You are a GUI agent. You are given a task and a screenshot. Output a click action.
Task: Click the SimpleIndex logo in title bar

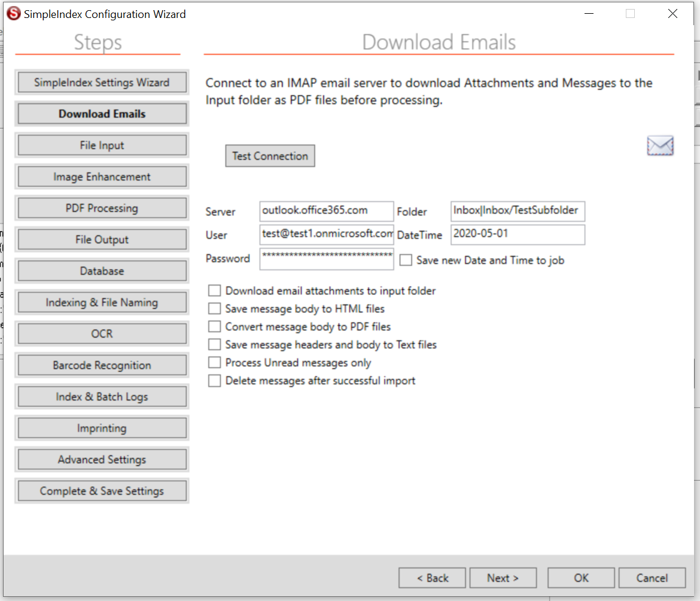pyautogui.click(x=13, y=13)
